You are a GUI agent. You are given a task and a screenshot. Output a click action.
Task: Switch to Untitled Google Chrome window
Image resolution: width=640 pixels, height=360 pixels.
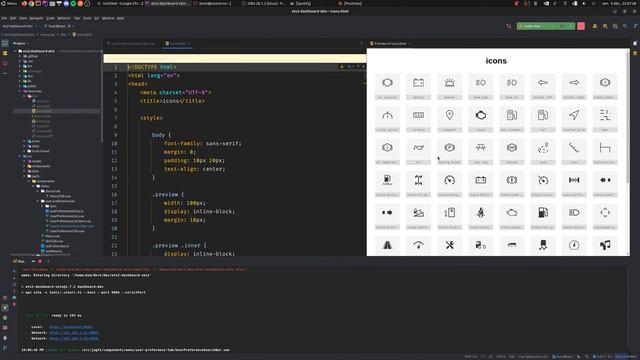tap(120, 3)
